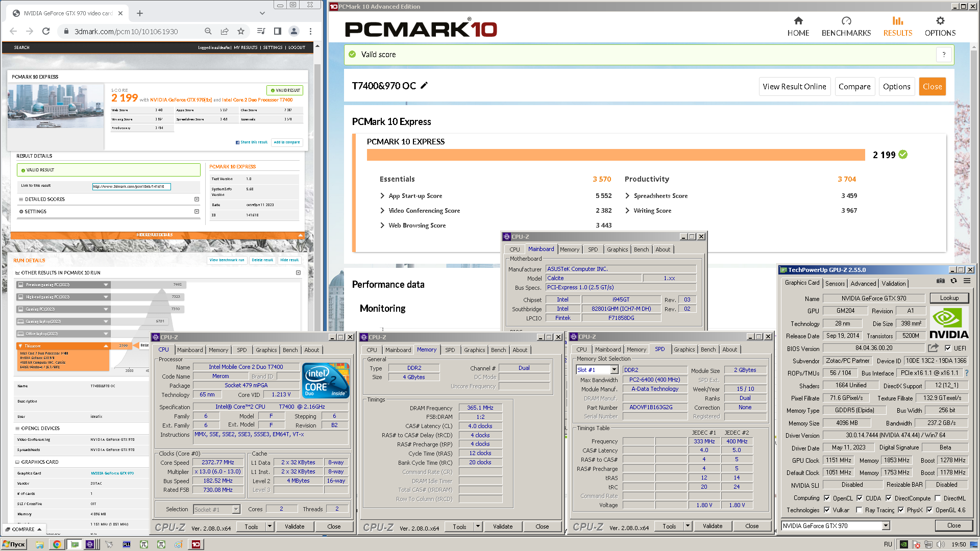Viewport: 980px width, 551px height.
Task: Click NVIDIA tray icon
Action: point(903,544)
